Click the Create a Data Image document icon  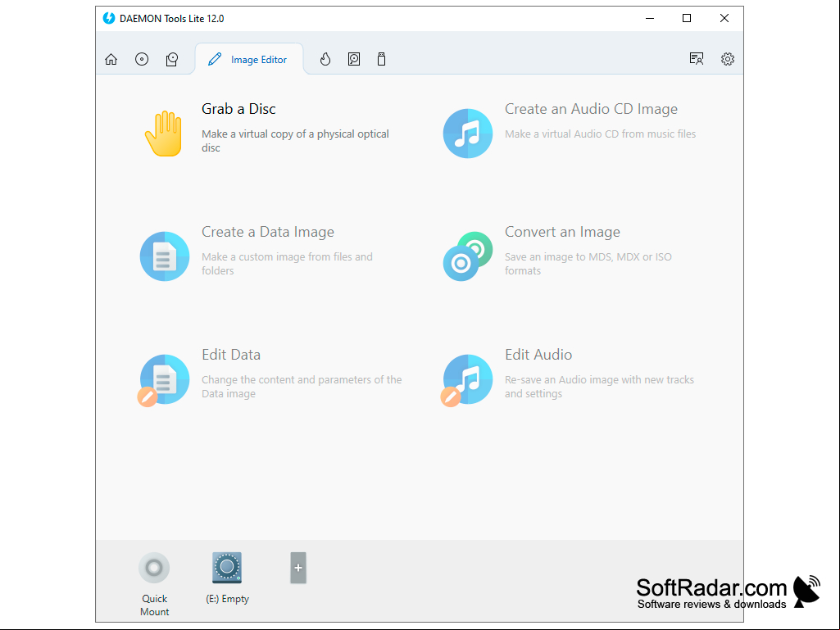point(165,256)
